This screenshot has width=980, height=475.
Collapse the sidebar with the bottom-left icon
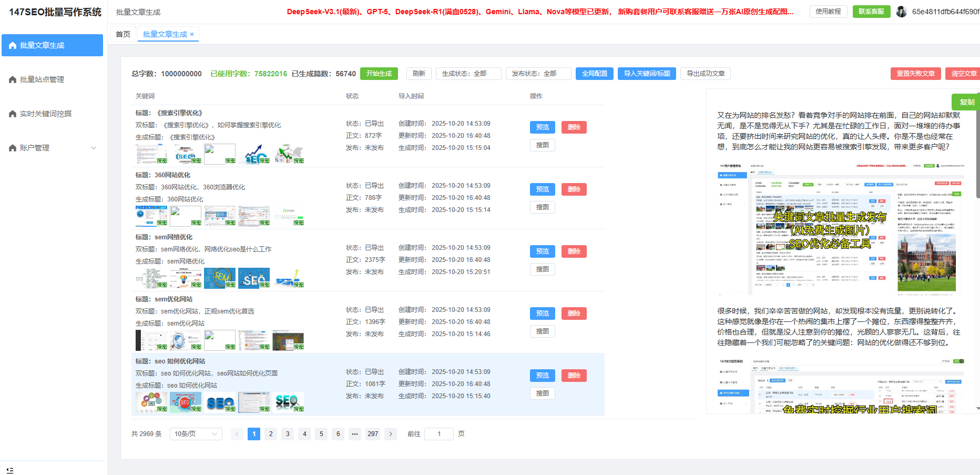[10, 470]
